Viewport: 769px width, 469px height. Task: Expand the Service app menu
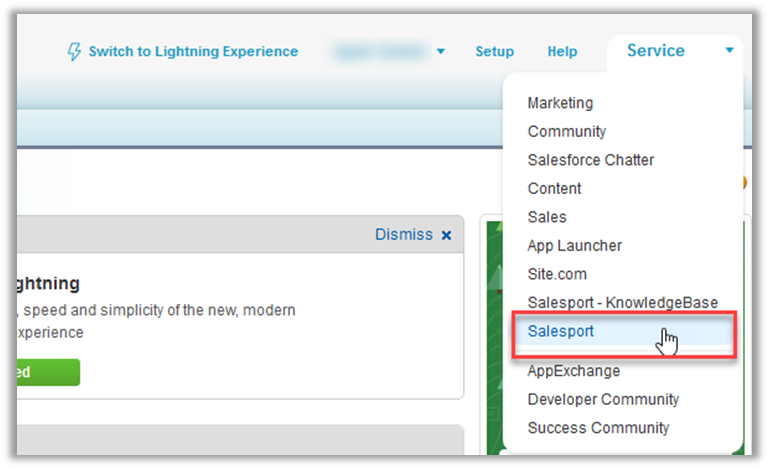point(656,51)
